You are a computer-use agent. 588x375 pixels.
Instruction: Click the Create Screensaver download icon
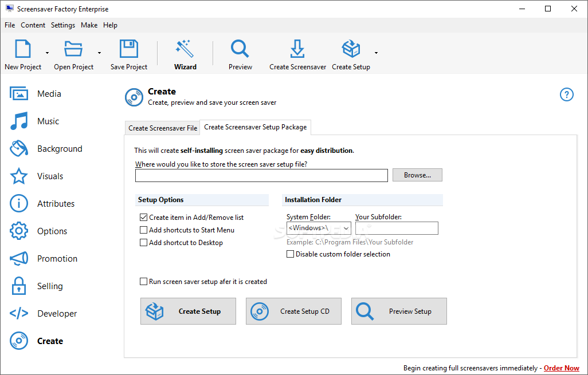(297, 49)
